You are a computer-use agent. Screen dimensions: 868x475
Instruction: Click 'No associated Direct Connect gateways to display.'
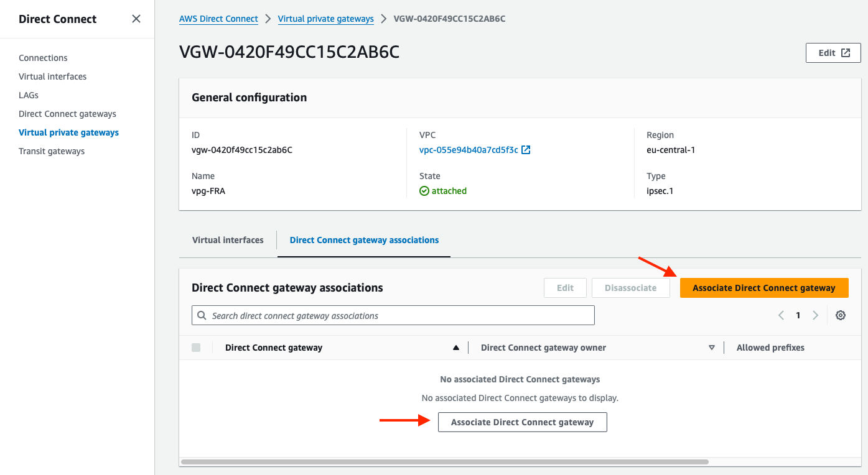(x=520, y=398)
